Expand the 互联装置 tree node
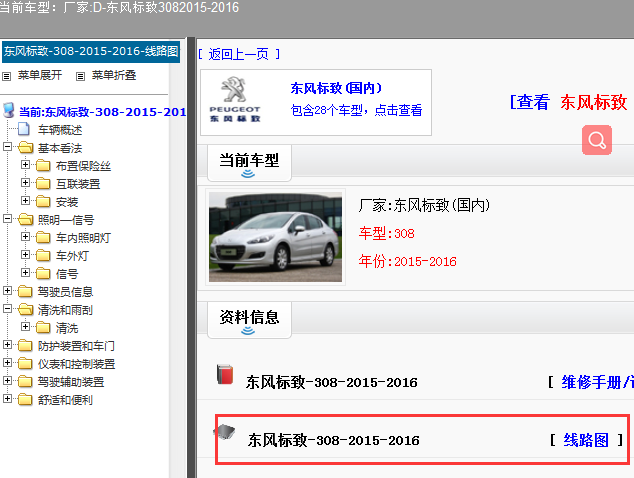This screenshot has width=634, height=478. 25,182
